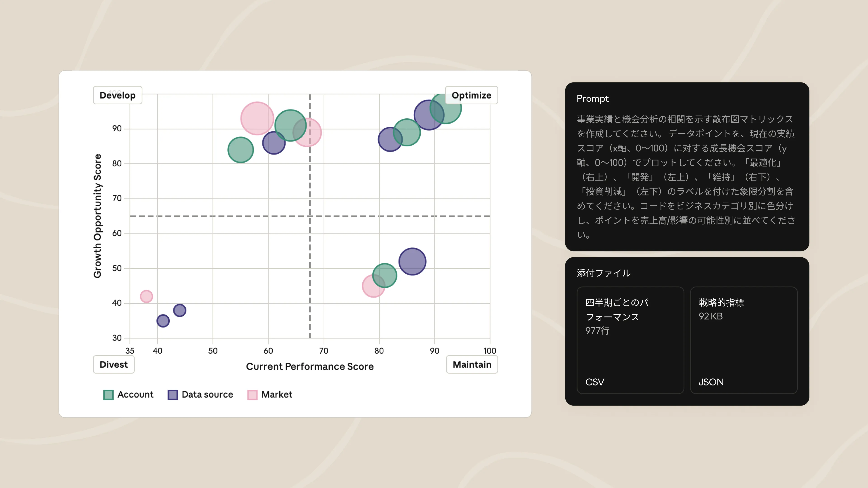Open the 92 KB JSON attachment card
Viewport: 868px width, 488px height.
coord(743,340)
